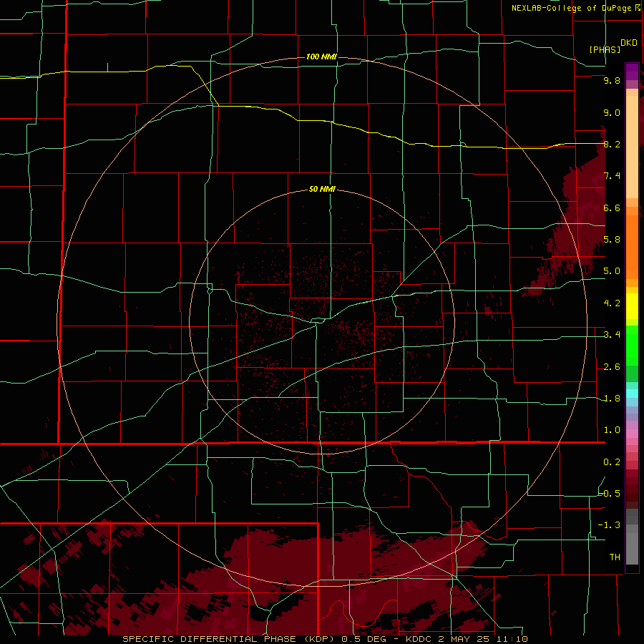644x644 pixels.
Task: Click the 100 NMI range ring label
Action: (321, 57)
